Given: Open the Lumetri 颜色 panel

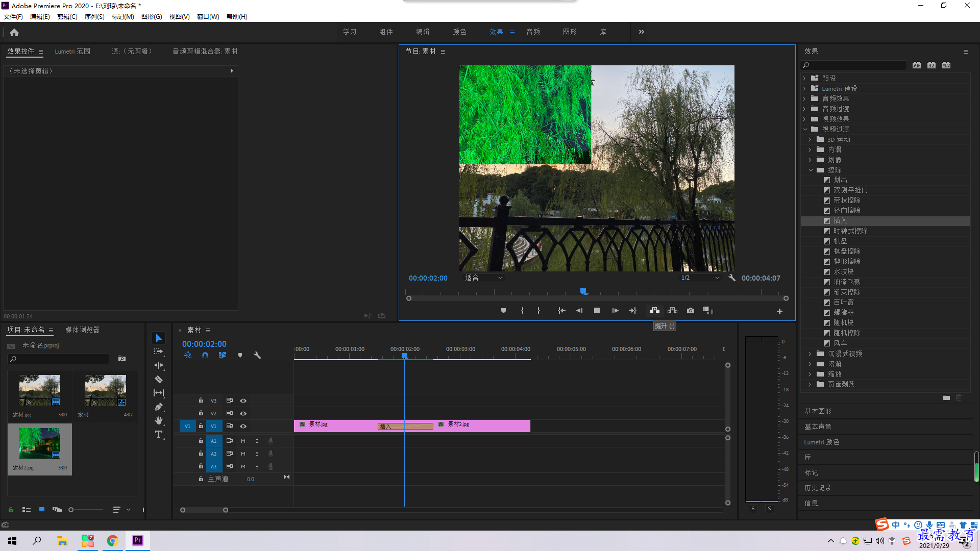Looking at the screenshot, I should click(822, 442).
